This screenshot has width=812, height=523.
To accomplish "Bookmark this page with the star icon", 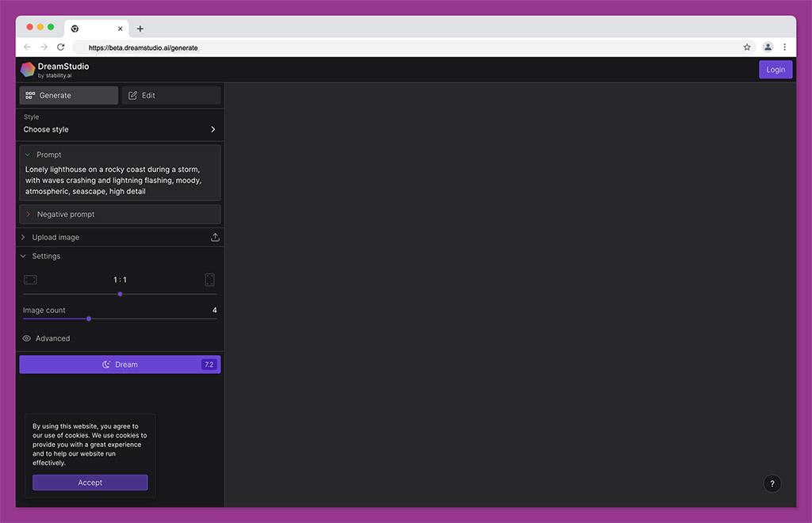I will tap(747, 47).
